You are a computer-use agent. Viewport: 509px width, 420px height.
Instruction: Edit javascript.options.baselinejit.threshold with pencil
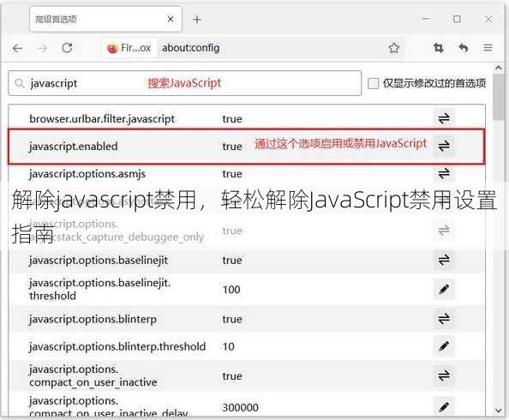click(444, 289)
